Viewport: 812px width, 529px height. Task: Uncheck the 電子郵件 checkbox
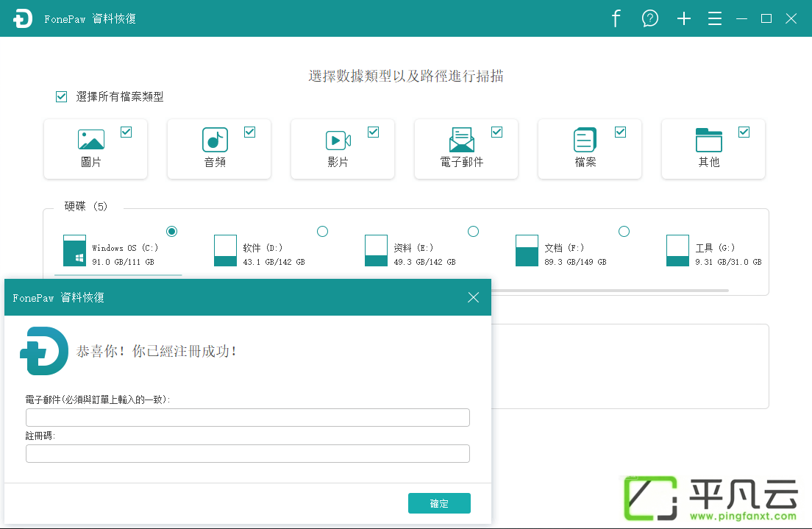pos(496,132)
